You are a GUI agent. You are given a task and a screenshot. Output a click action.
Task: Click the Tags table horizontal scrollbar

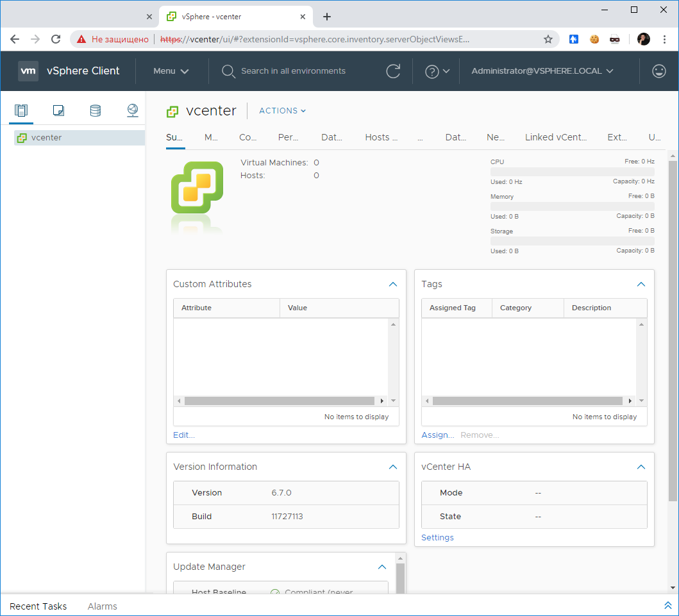point(528,401)
